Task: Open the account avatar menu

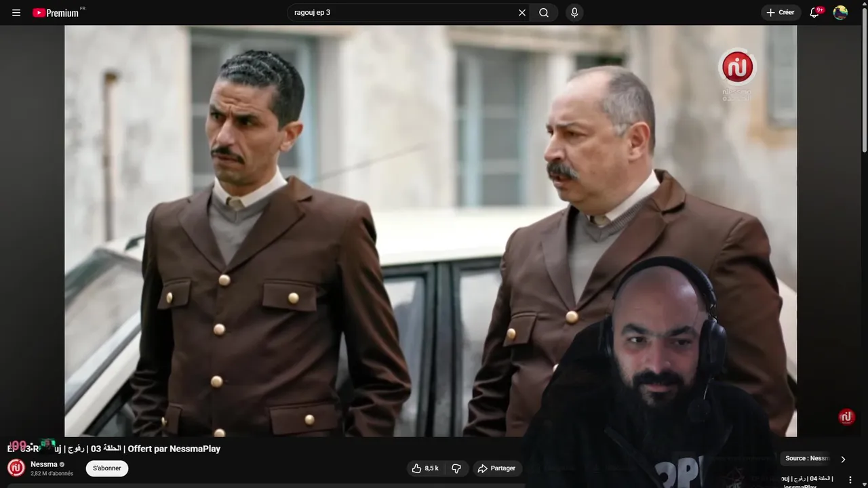Action: (840, 13)
